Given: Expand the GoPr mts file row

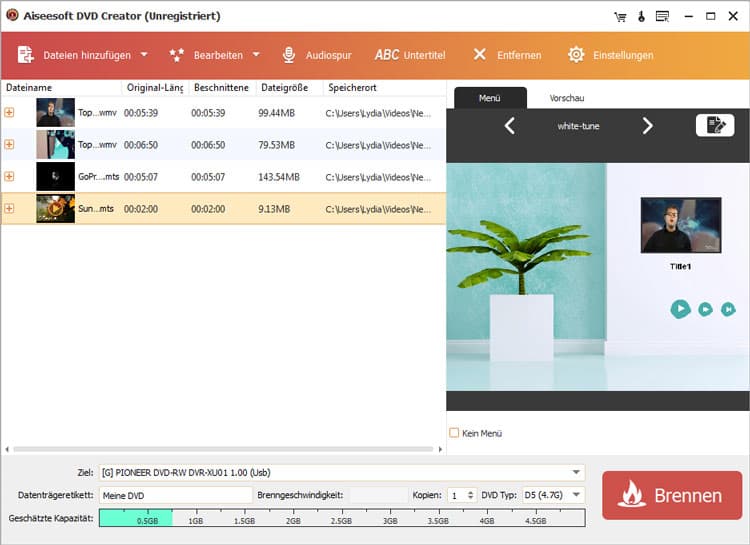Looking at the screenshot, I should click(10, 176).
